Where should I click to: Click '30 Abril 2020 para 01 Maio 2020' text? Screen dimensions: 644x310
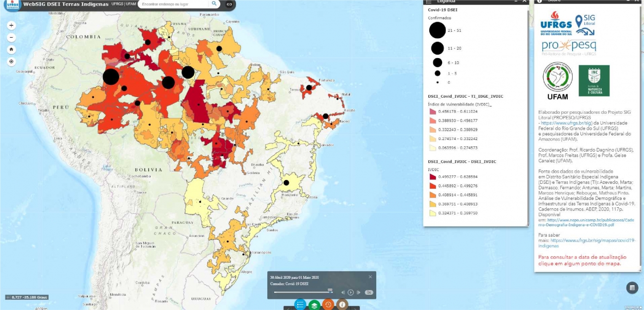click(x=294, y=277)
